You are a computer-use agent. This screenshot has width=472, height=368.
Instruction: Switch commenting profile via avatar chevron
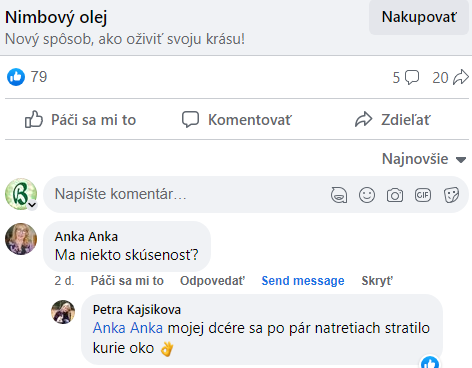[x=32, y=205]
